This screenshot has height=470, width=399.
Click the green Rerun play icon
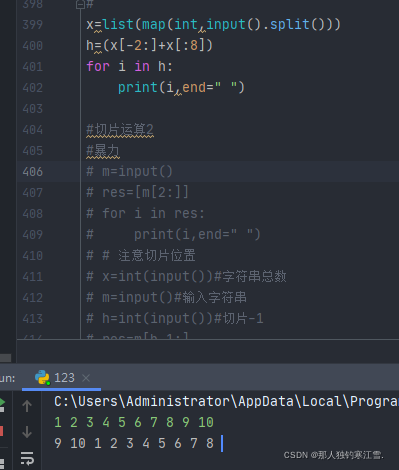click(2, 402)
